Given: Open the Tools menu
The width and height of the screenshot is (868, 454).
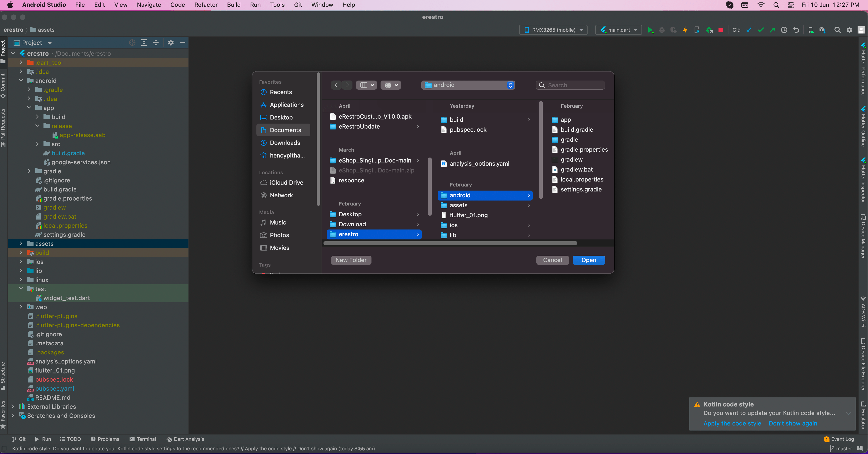Looking at the screenshot, I should [277, 5].
